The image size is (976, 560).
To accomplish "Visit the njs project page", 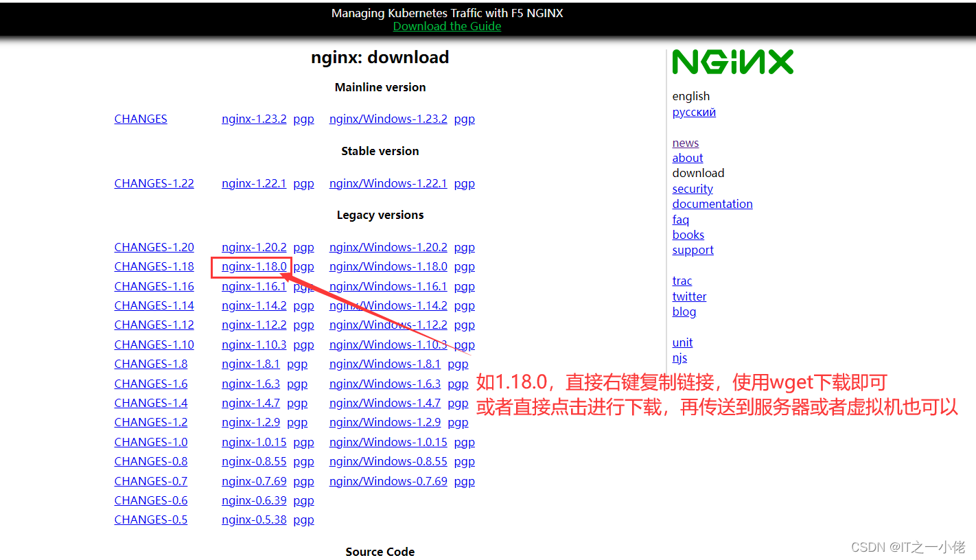I will [x=679, y=358].
